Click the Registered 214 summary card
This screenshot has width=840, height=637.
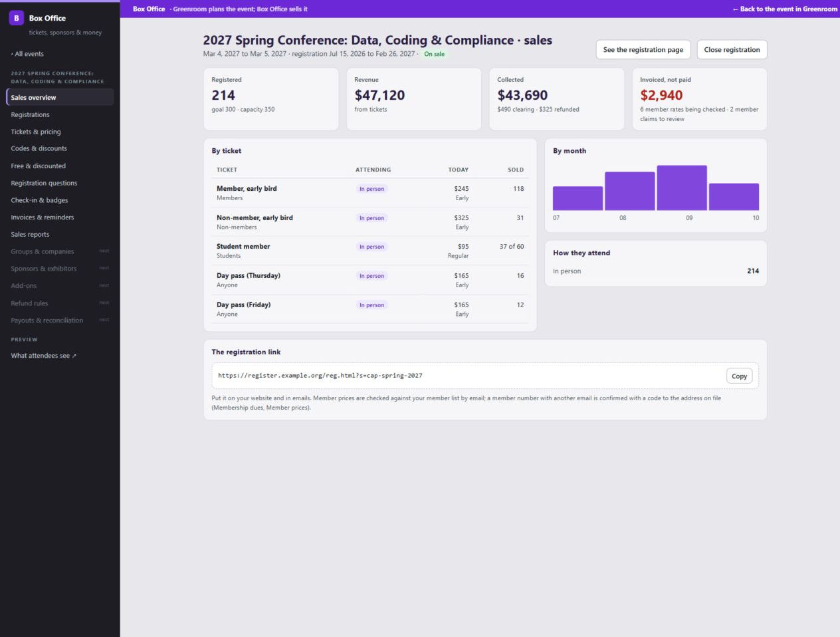[x=271, y=99]
